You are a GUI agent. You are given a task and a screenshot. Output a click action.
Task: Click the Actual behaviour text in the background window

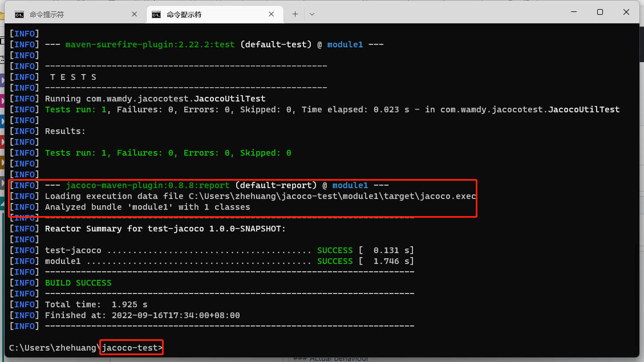tap(332, 359)
